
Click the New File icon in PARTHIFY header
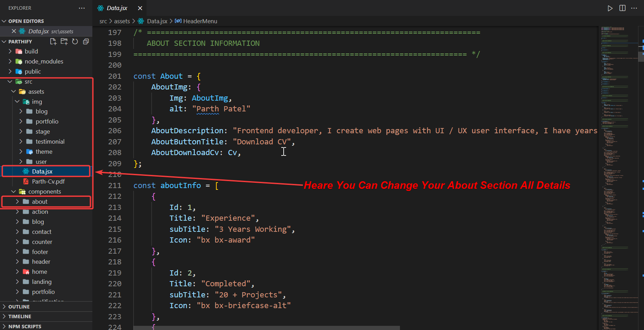[53, 42]
